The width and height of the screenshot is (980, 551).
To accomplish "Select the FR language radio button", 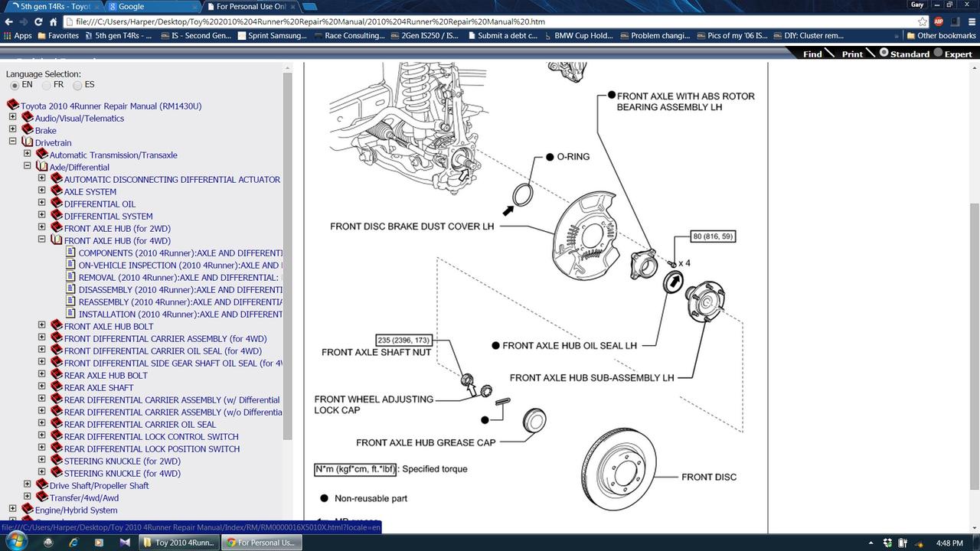I will point(46,85).
